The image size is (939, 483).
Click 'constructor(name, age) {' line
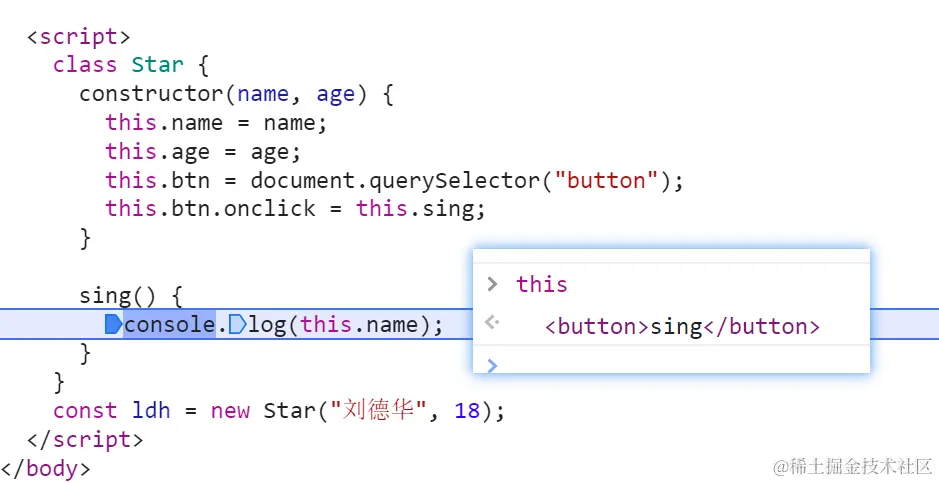(237, 94)
